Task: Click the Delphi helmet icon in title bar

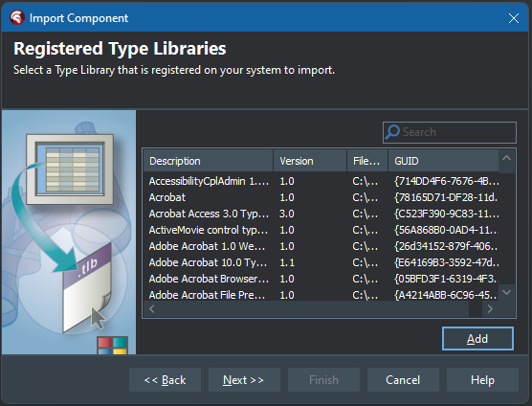Action: [17, 17]
